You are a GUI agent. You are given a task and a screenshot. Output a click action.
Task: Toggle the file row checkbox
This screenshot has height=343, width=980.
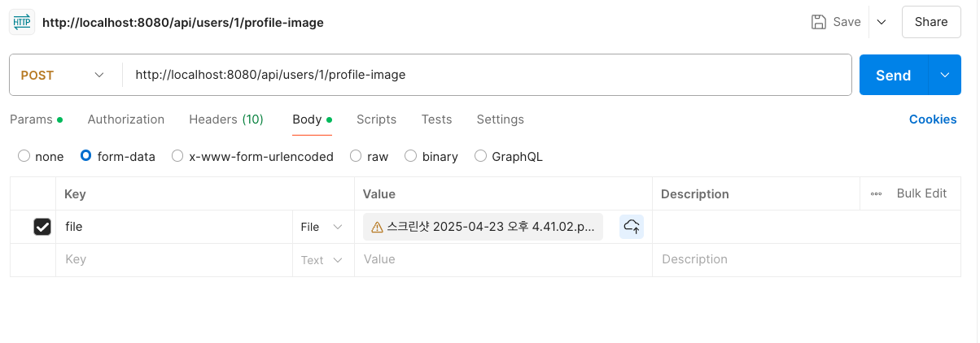click(42, 227)
